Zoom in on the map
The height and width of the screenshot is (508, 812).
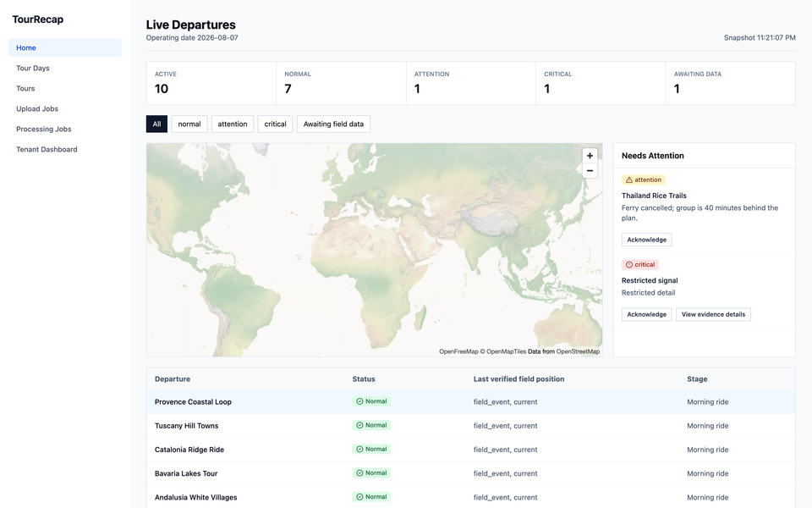(x=590, y=156)
